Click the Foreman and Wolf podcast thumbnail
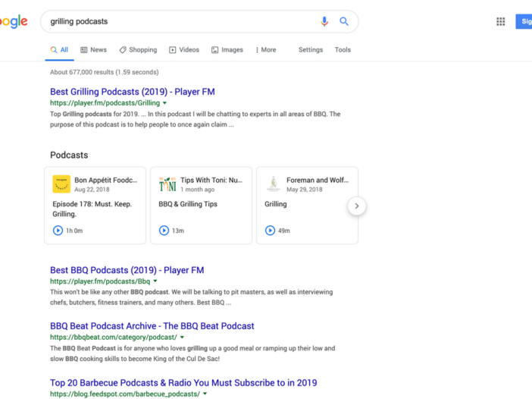 point(274,184)
